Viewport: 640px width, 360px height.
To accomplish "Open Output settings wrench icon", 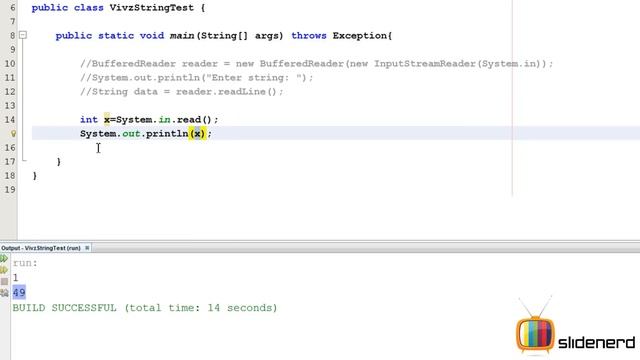I will pyautogui.click(x=4, y=293).
